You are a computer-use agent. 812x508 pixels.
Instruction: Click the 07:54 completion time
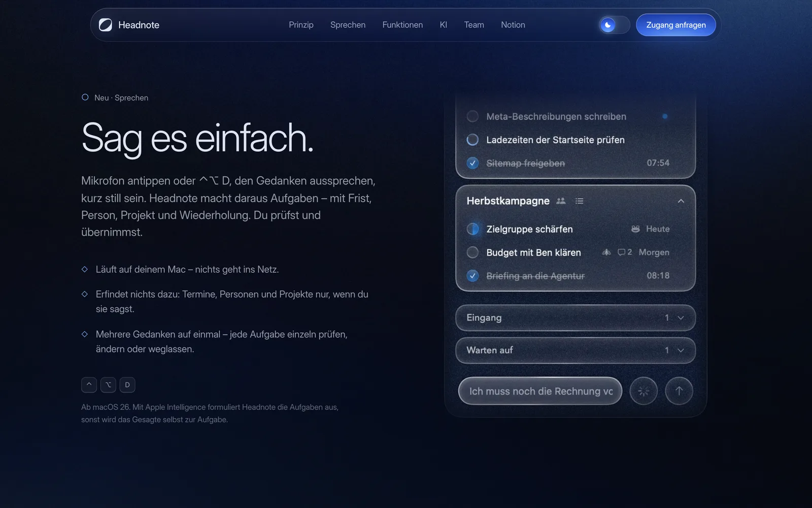pyautogui.click(x=658, y=163)
